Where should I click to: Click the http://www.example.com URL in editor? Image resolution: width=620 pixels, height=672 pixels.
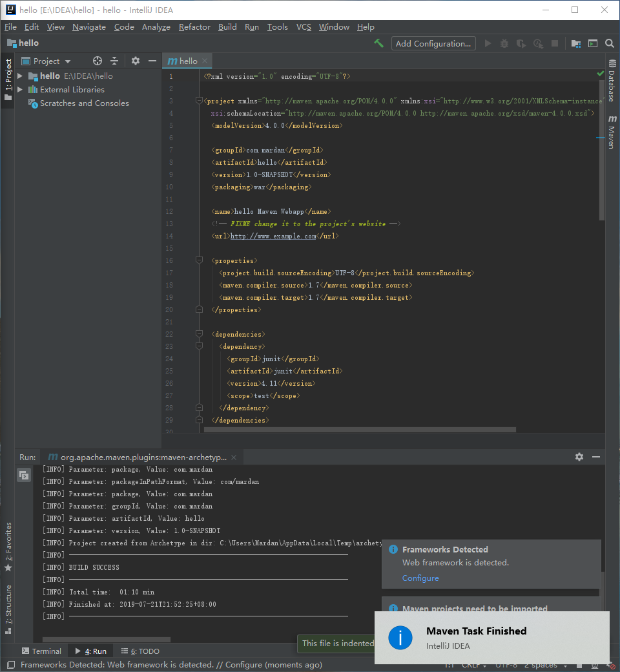click(273, 236)
